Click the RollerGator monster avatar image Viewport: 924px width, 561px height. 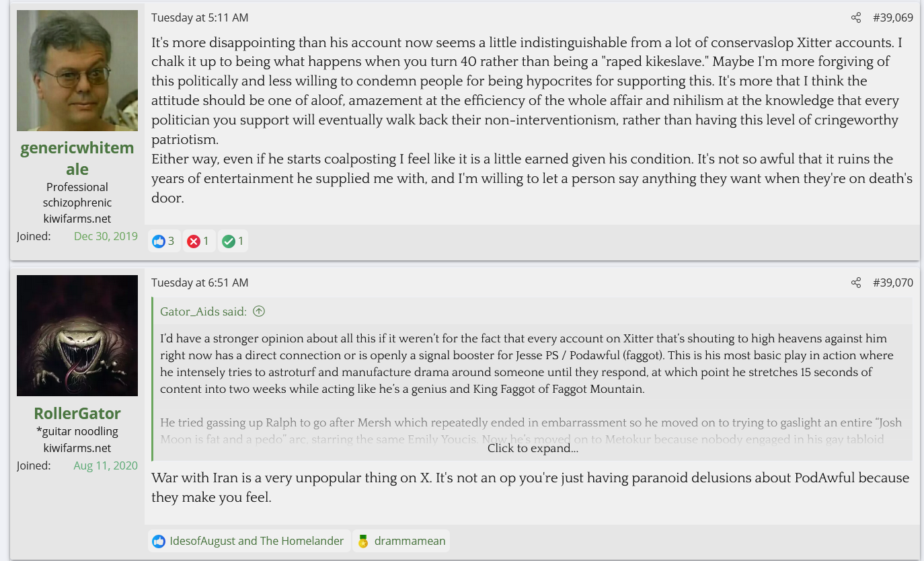click(77, 336)
